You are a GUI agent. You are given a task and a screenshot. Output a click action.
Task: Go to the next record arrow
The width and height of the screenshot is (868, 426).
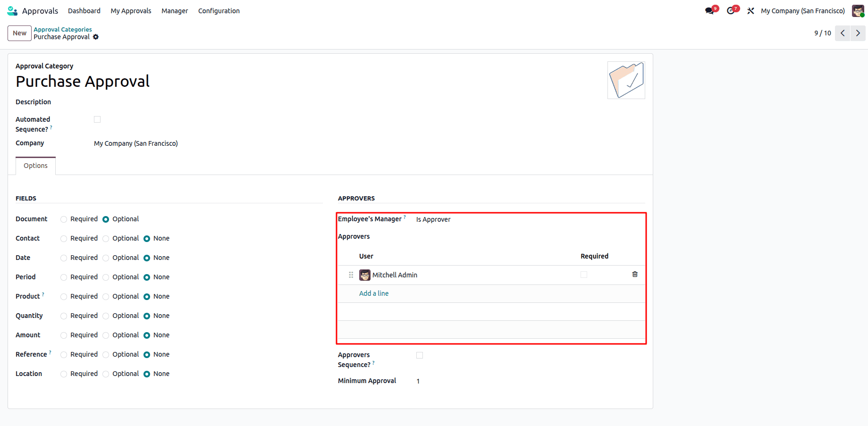coord(858,33)
